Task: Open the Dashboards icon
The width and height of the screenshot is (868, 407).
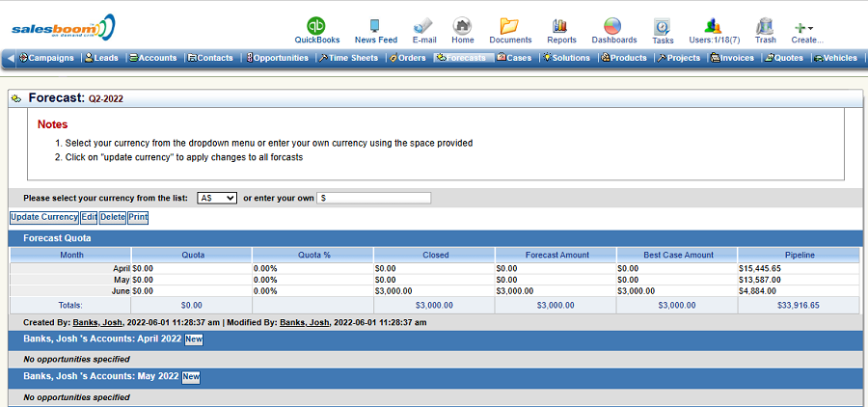Action: [x=613, y=26]
